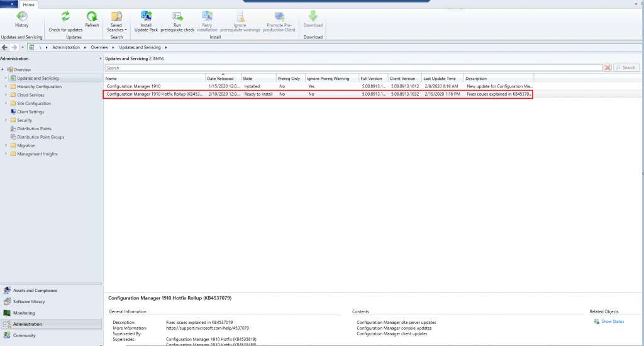Open Assets and Compliance workspace
The width and height of the screenshot is (644, 346).
pyautogui.click(x=52, y=291)
